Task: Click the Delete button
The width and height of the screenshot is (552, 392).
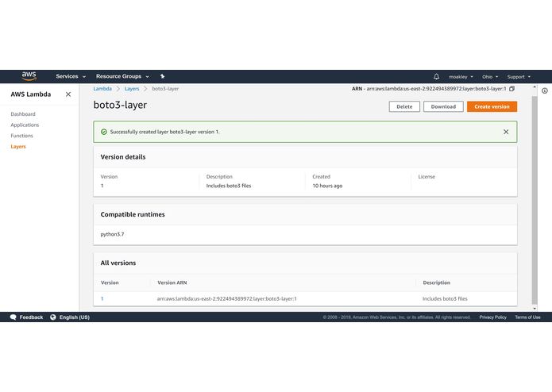Action: pos(404,106)
